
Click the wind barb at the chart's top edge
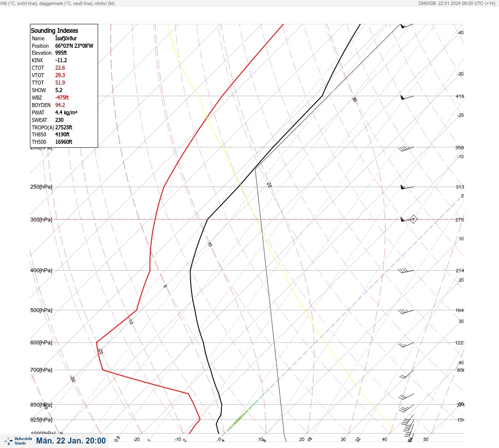(406, 26)
